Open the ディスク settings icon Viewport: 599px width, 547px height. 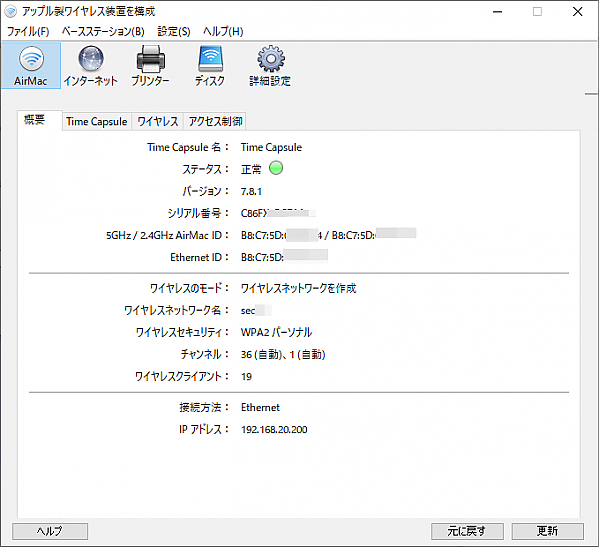click(x=210, y=66)
